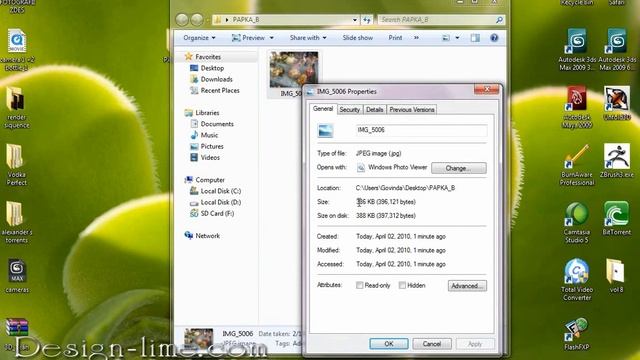Confirm Properties dialog with OK
This screenshot has height=360, width=640.
(x=389, y=344)
